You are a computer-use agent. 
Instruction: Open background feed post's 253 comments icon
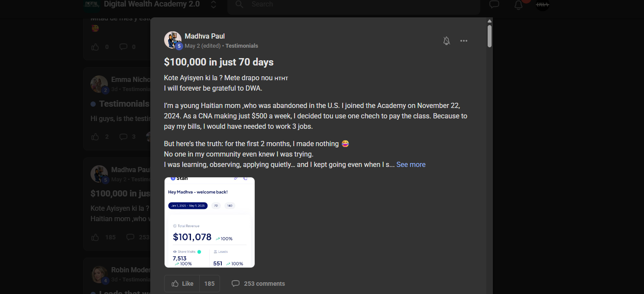[x=130, y=237]
